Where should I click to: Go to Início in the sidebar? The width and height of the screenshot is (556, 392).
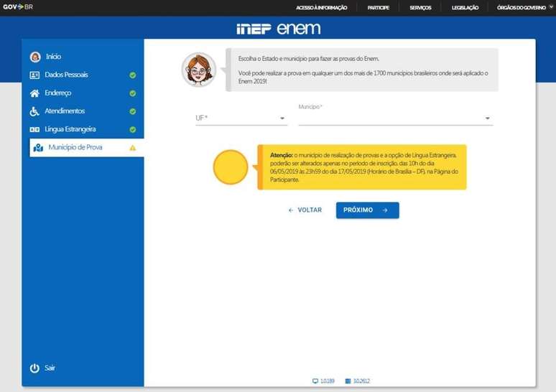53,57
